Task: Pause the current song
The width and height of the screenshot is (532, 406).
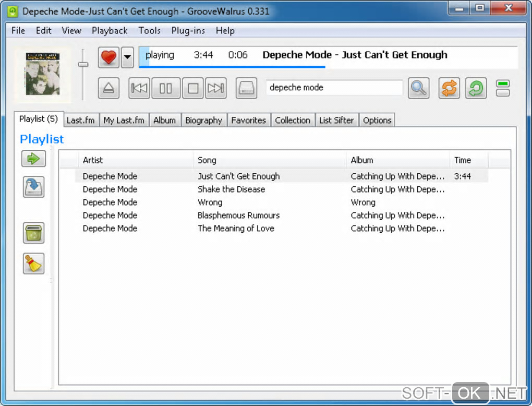Action: pos(166,88)
